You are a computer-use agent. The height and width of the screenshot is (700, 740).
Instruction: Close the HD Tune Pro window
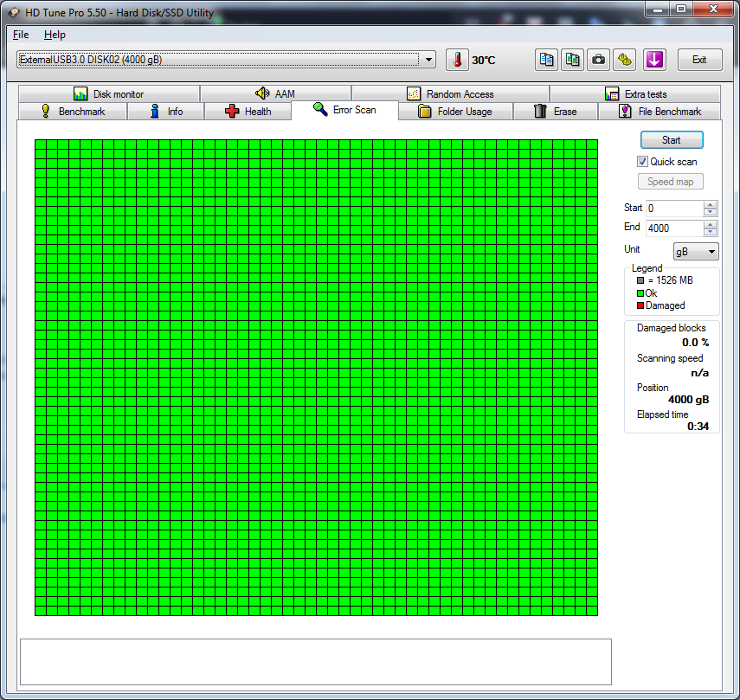point(713,9)
